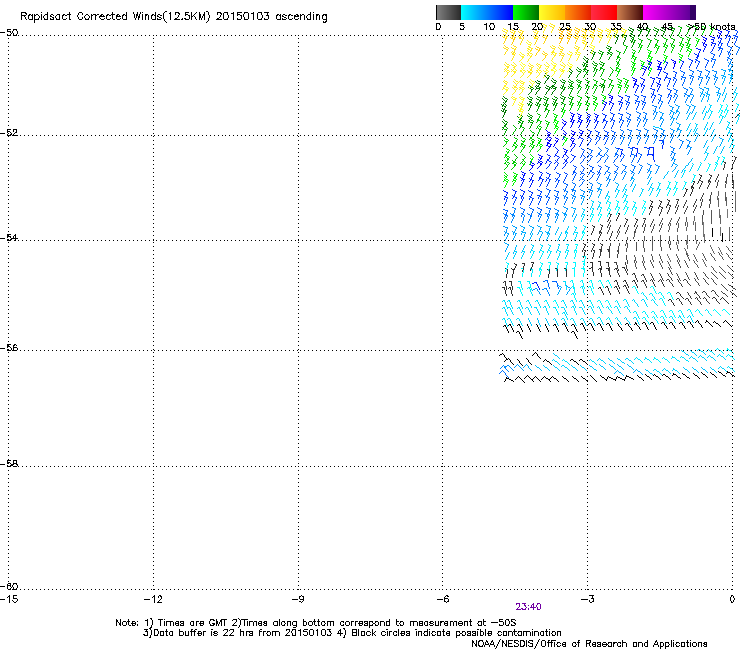740x650 pixels.
Task: Click the '5' knots number under the legend
Action: click(462, 27)
